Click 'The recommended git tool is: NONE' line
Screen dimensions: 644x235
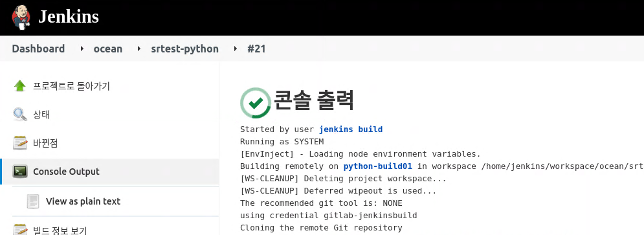click(321, 203)
